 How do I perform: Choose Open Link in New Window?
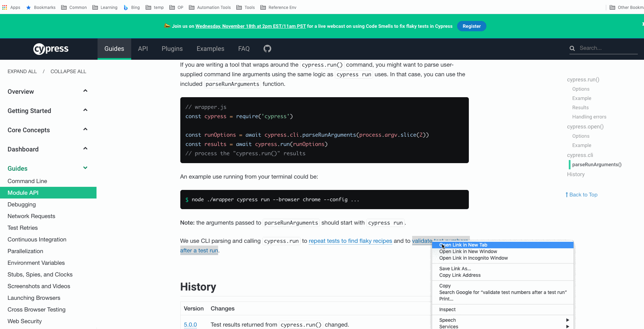(502, 251)
